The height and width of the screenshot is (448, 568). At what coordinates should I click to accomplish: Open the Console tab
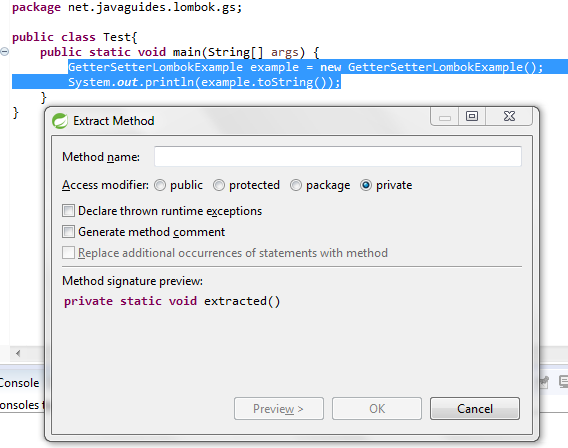(x=19, y=383)
